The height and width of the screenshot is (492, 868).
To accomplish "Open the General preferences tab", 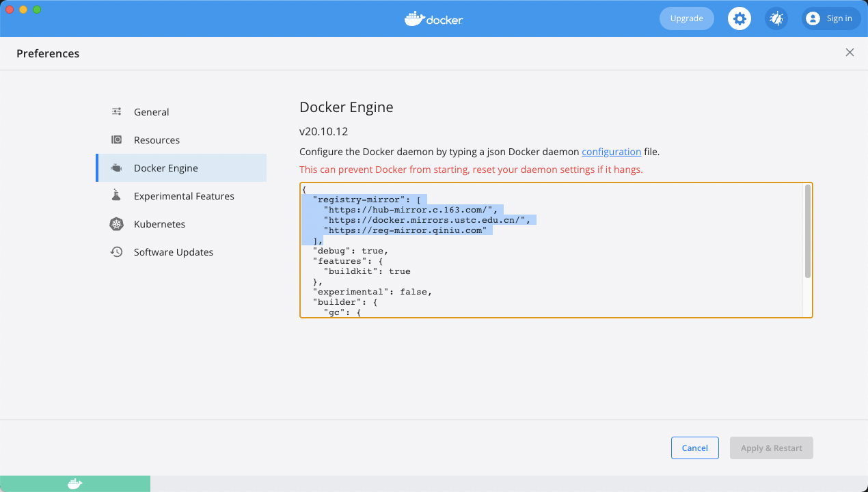I will [x=152, y=112].
